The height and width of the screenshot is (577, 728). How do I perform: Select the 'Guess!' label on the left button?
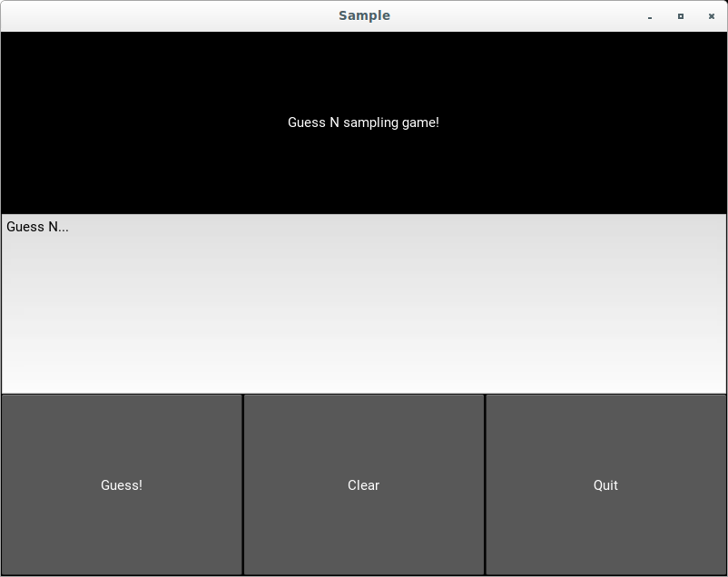coord(122,485)
